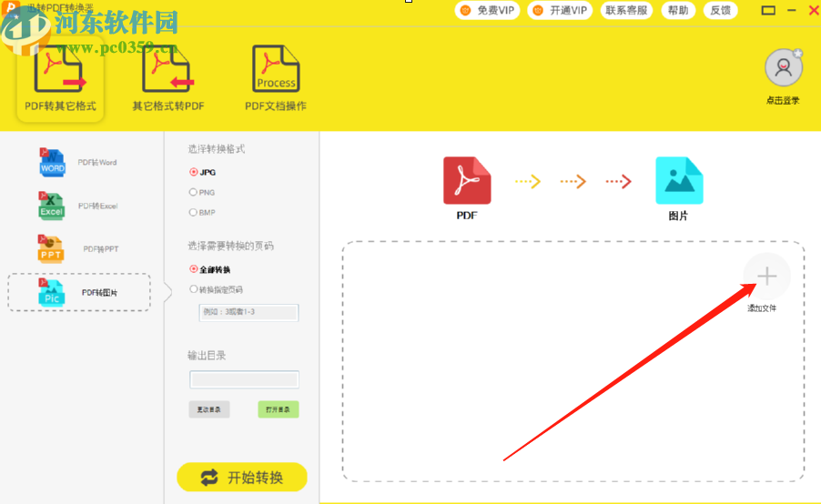Select the PDF转PPT icon in sidebar
This screenshot has width=821, height=504.
pyautogui.click(x=51, y=248)
